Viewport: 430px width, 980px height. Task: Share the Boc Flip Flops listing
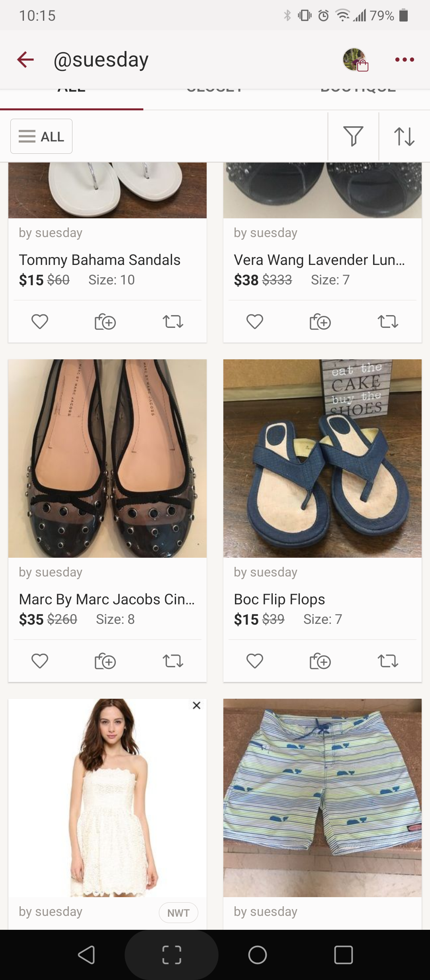pos(388,661)
